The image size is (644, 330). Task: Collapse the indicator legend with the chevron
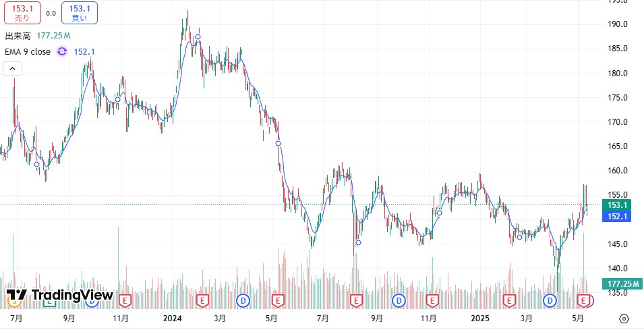click(x=13, y=68)
